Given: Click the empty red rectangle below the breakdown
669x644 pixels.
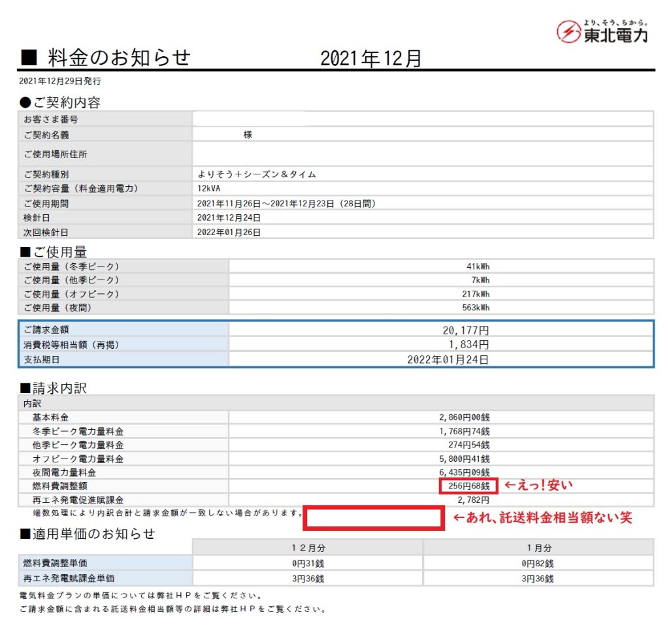Looking at the screenshot, I should pyautogui.click(x=374, y=519).
